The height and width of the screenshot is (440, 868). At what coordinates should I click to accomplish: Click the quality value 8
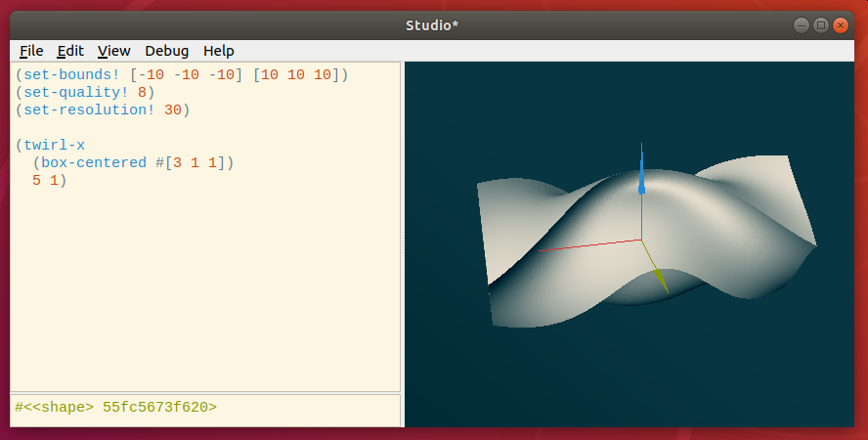pyautogui.click(x=143, y=93)
